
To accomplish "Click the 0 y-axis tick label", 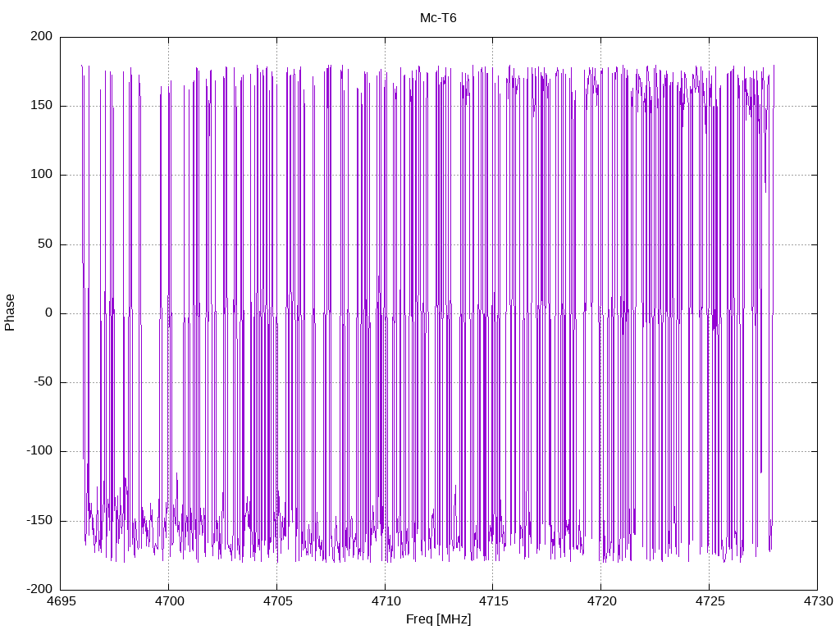I will click(x=49, y=313).
